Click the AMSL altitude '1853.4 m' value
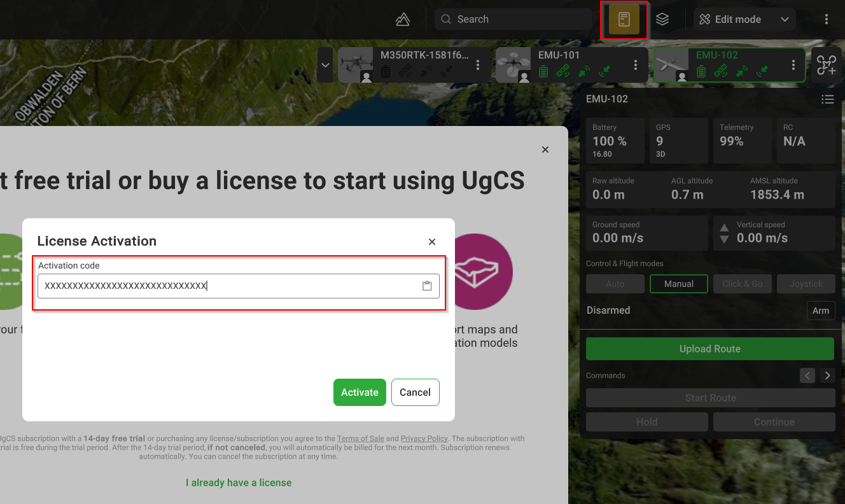The image size is (845, 504). [x=777, y=195]
